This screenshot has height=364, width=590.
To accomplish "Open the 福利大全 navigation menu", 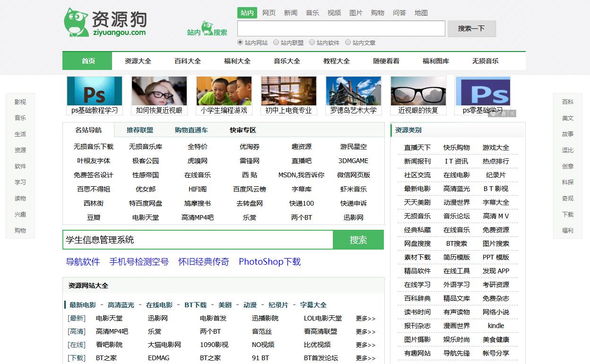I will click(237, 61).
